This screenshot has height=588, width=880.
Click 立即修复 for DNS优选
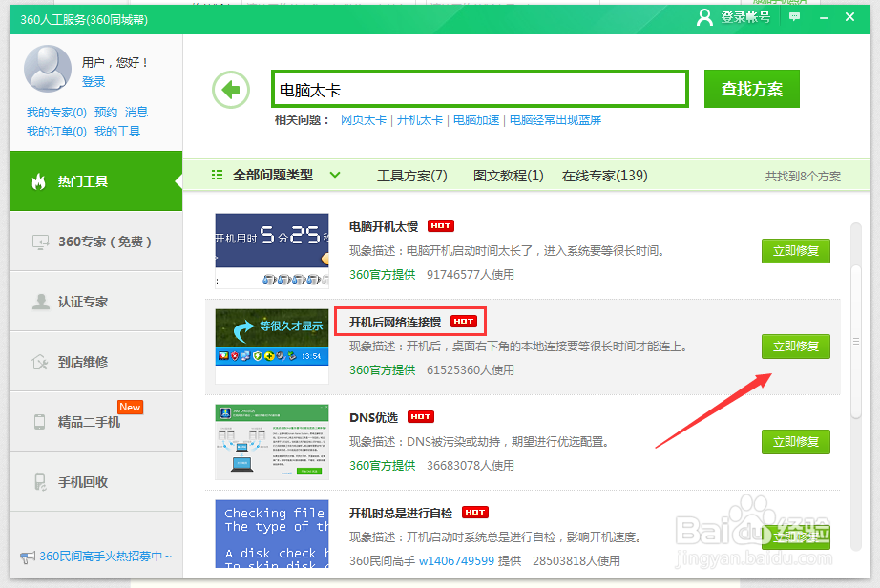click(795, 442)
